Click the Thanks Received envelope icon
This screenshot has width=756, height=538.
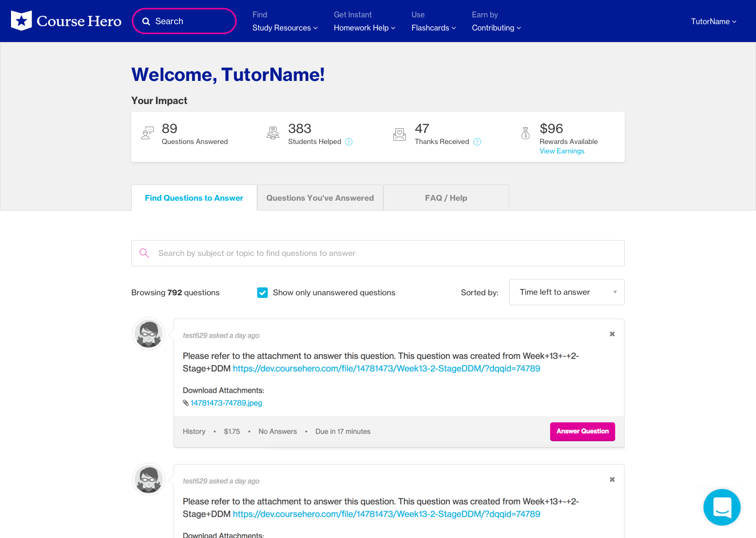(400, 134)
